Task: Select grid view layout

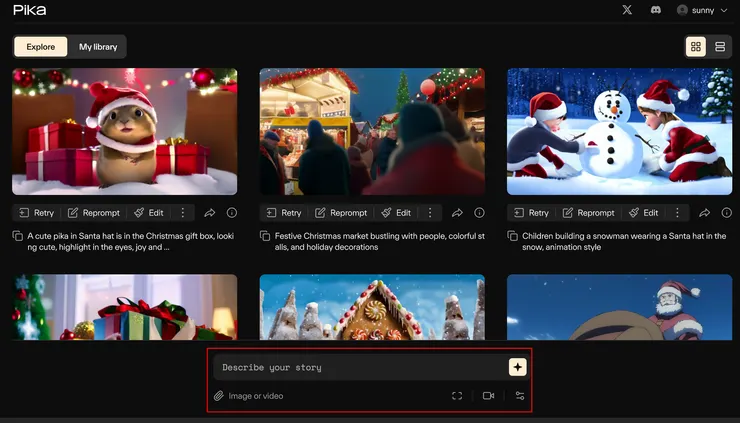Action: 696,47
